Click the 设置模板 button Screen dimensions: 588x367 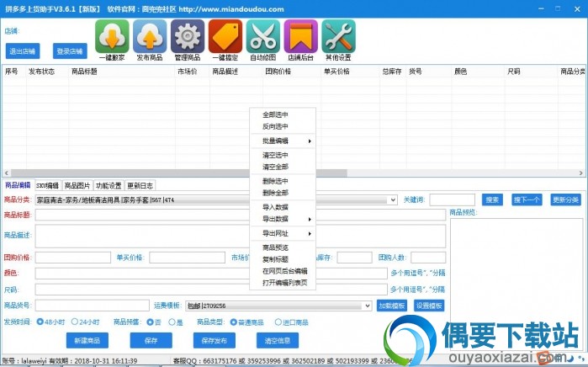429,306
